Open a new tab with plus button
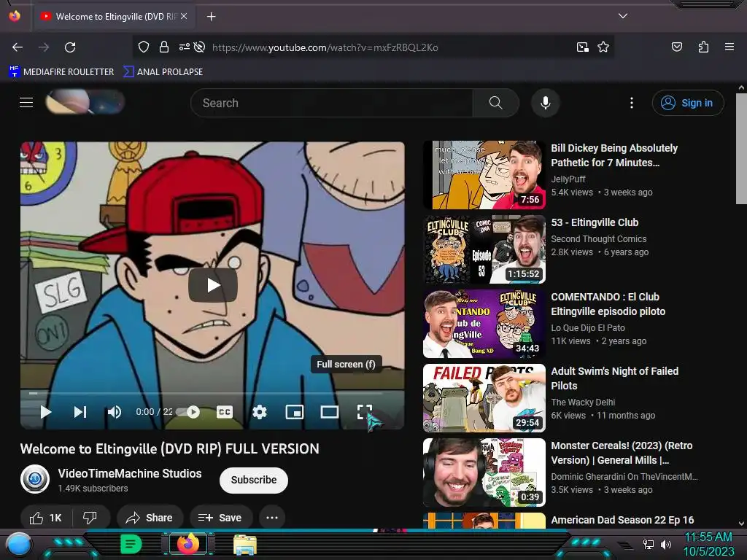747x560 pixels. tap(211, 17)
